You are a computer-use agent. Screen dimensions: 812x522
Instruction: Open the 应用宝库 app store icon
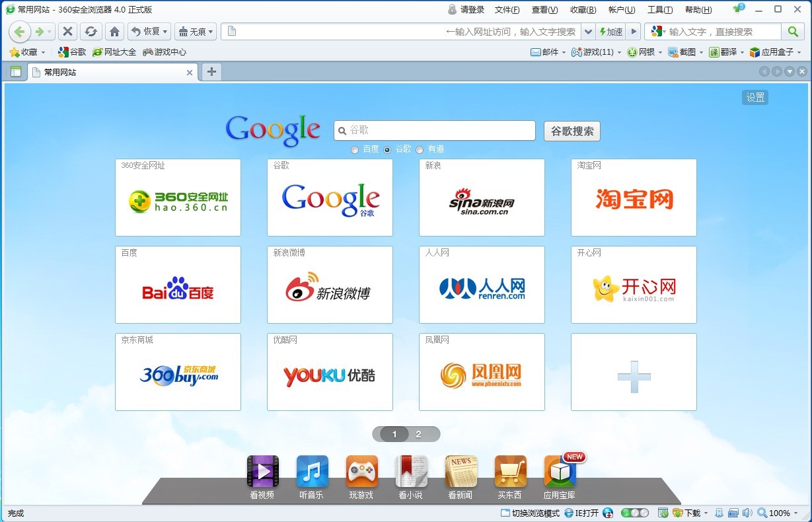coord(560,472)
